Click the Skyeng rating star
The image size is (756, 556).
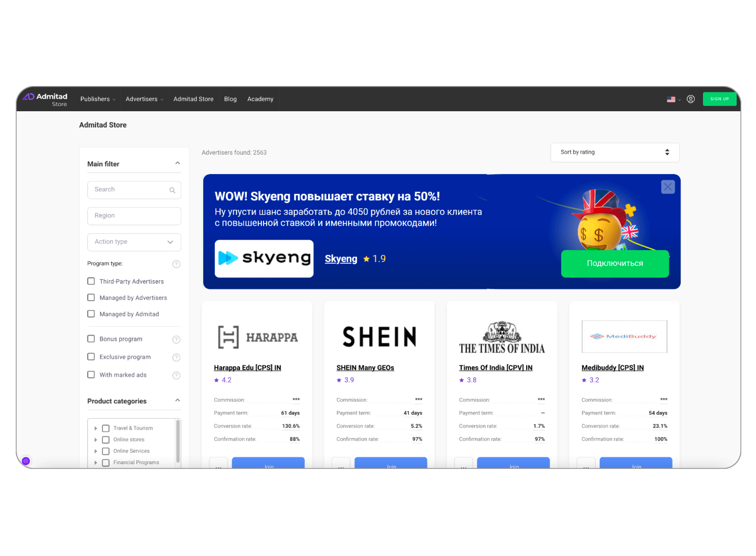point(366,259)
